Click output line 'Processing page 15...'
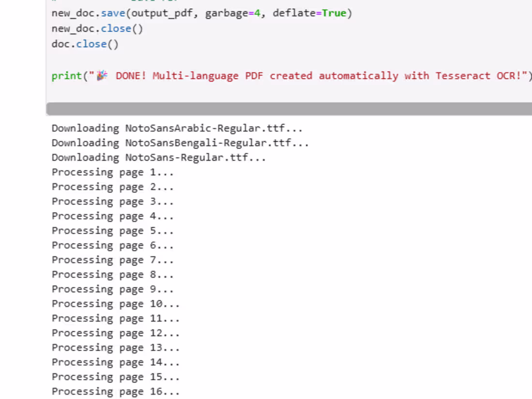Image resolution: width=532 pixels, height=399 pixels. [116, 377]
